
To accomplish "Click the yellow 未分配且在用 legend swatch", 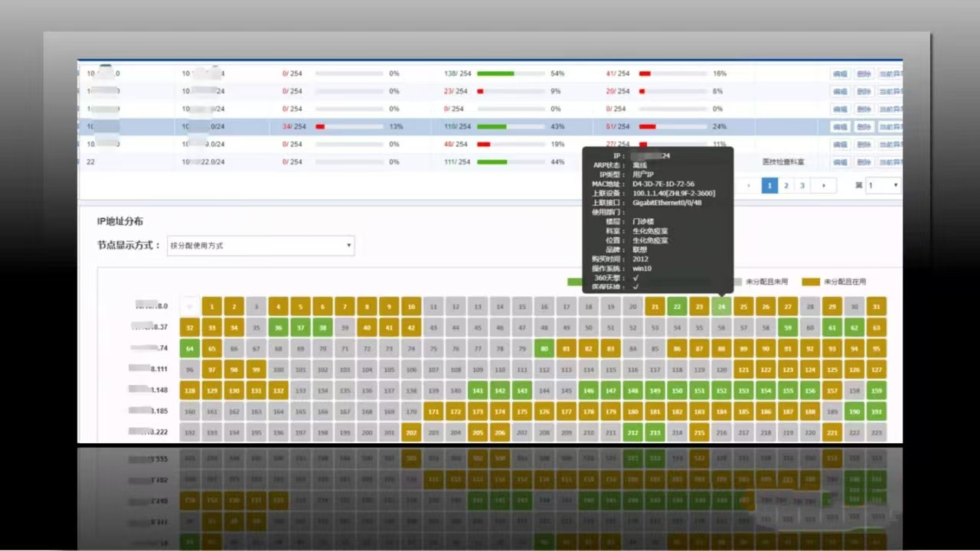I will 810,282.
